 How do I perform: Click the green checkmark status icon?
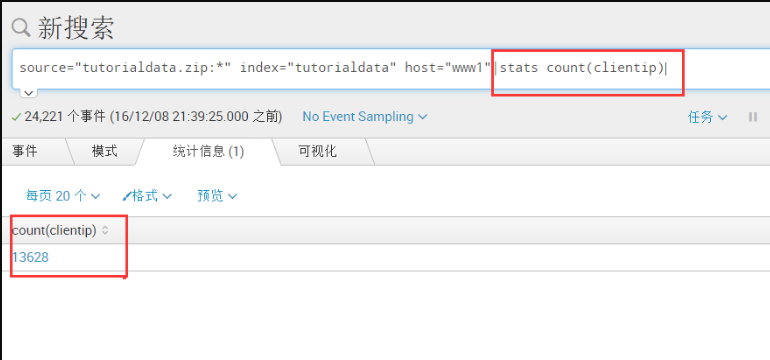[17, 117]
